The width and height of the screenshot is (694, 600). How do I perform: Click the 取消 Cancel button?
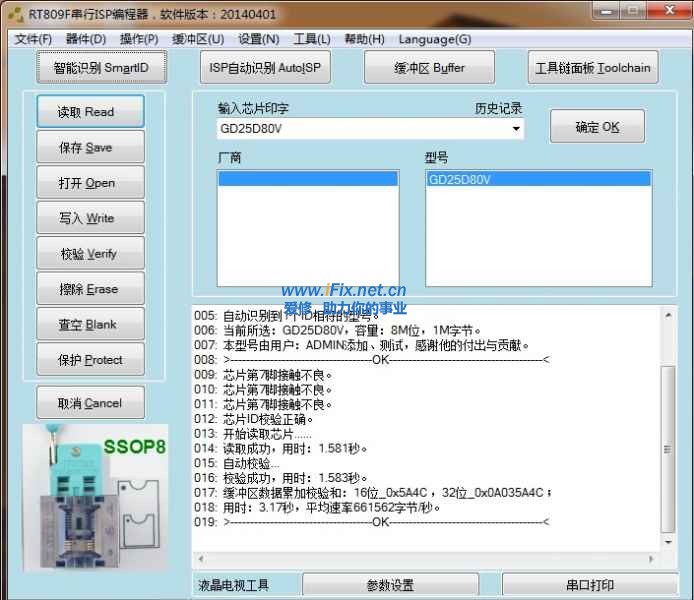(90, 403)
